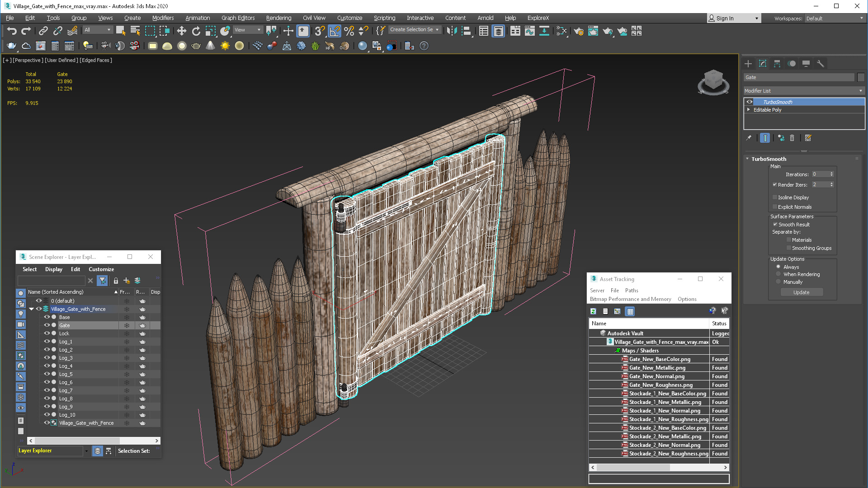
Task: Click the object name field Gate
Action: tap(799, 77)
